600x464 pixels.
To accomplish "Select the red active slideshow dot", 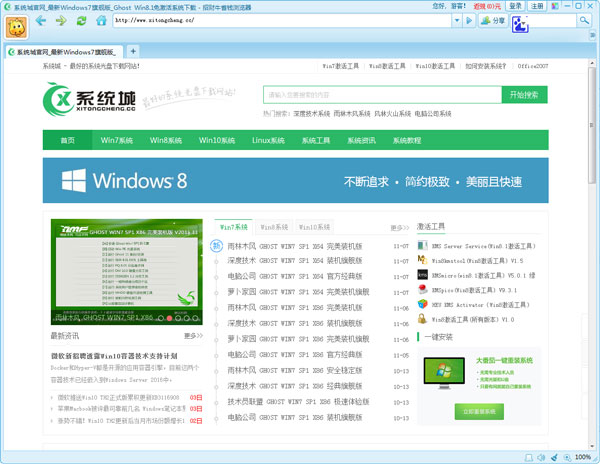I will (x=170, y=318).
